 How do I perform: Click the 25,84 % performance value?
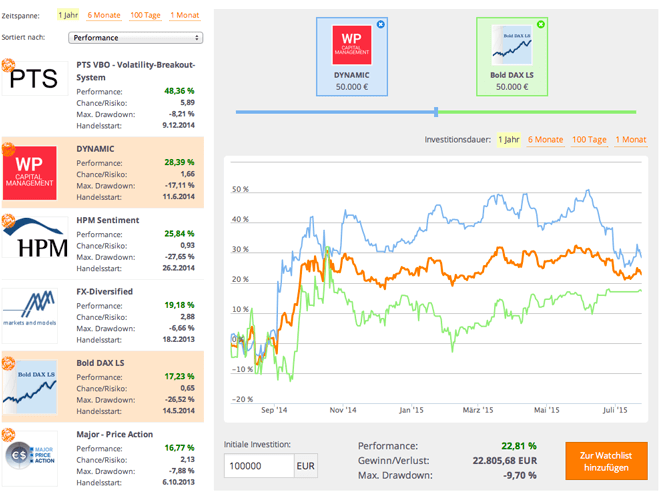click(x=179, y=233)
